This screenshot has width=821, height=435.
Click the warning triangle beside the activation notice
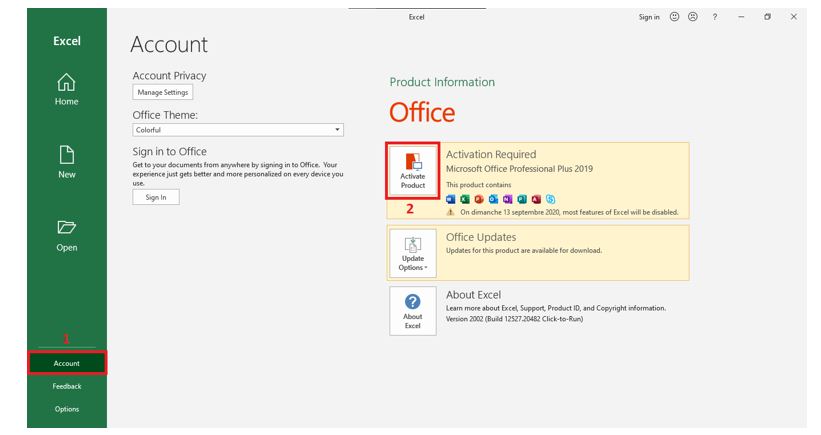pos(450,212)
